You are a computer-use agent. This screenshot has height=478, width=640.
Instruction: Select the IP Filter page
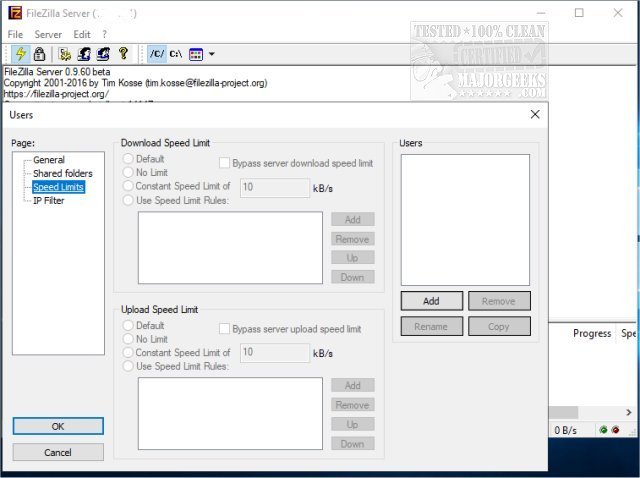[49, 200]
